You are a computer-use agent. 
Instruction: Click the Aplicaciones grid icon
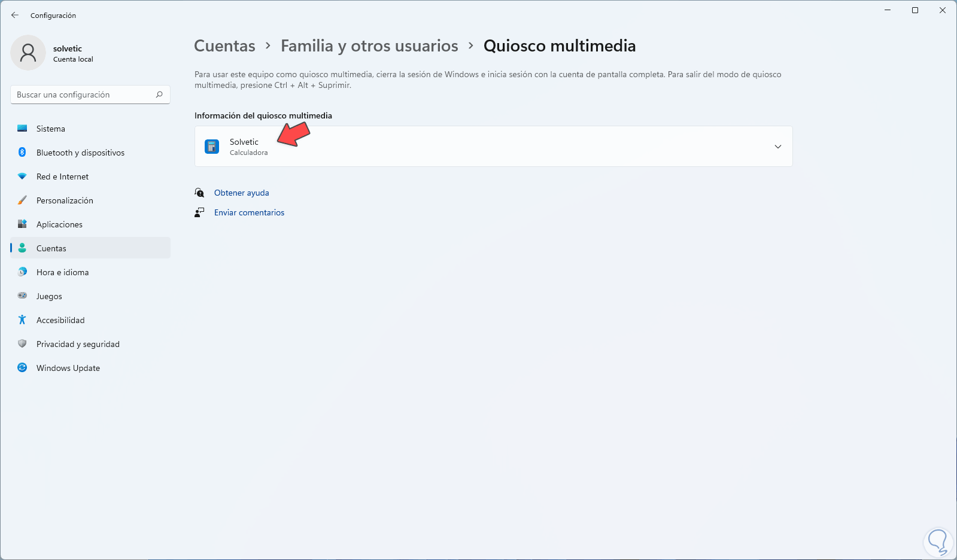tap(22, 224)
